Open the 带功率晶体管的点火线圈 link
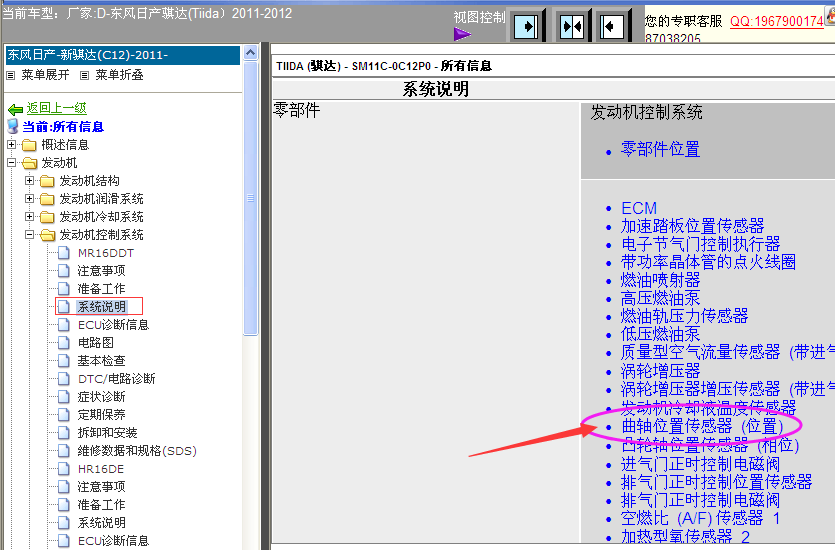 tap(708, 262)
